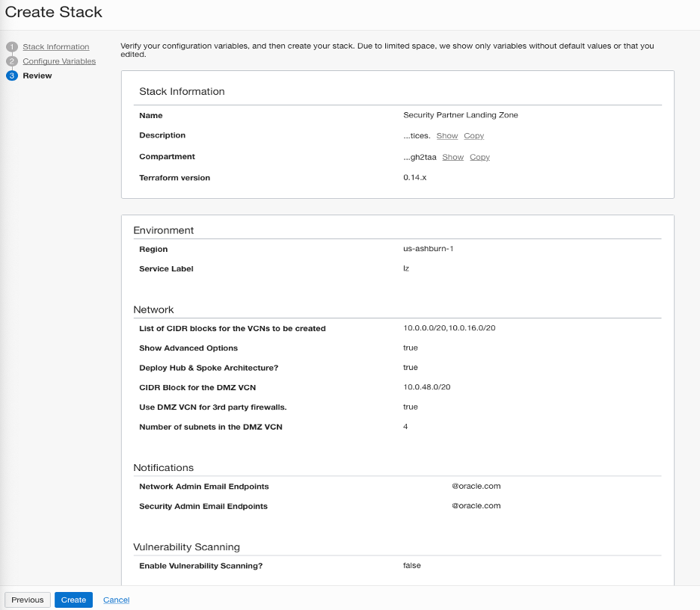Select the Review step label
Viewport: 700px width, 610px height.
click(x=37, y=76)
